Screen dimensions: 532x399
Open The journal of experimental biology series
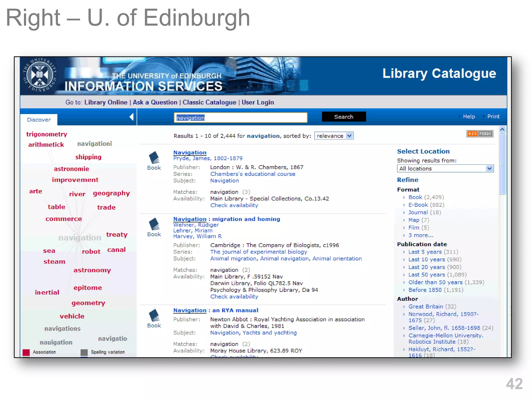[x=258, y=252]
